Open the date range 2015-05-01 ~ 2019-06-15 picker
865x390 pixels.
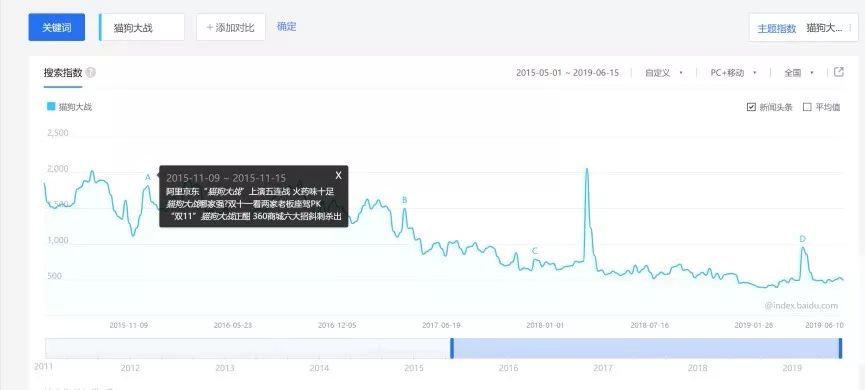point(567,72)
